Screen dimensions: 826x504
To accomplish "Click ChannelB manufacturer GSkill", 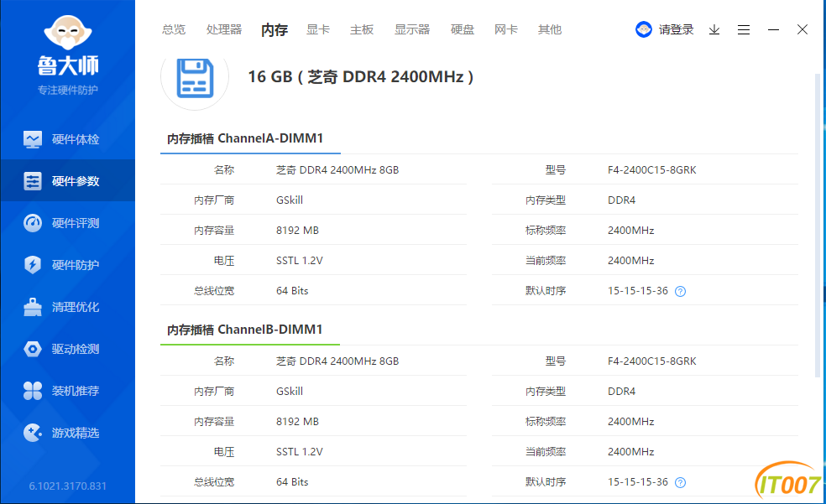I will 290,392.
